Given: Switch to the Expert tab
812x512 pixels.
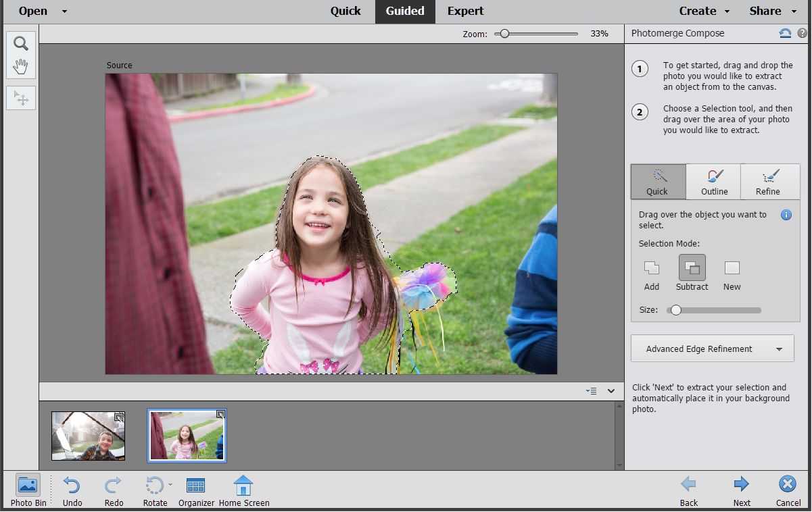Looking at the screenshot, I should (x=465, y=11).
